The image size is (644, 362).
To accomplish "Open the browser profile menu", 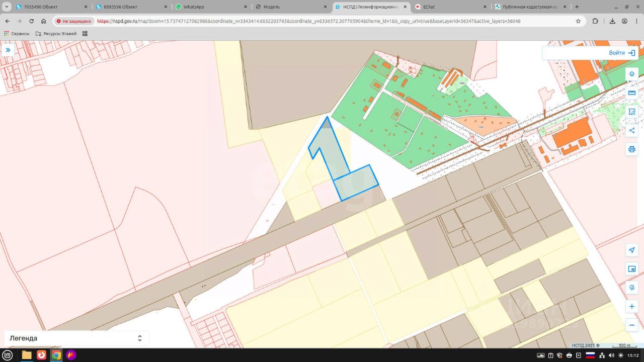I will tap(624, 21).
